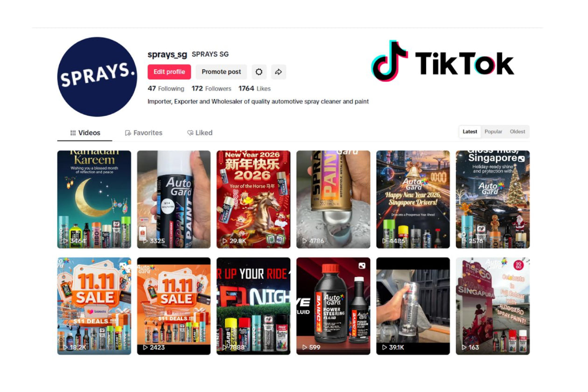Switch to the Favorites tab
The height and width of the screenshot is (392, 588).
coord(144,133)
